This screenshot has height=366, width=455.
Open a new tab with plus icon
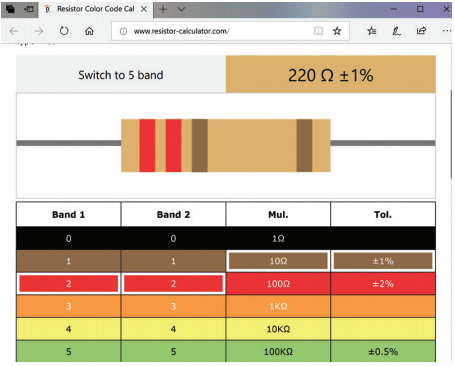tap(163, 9)
